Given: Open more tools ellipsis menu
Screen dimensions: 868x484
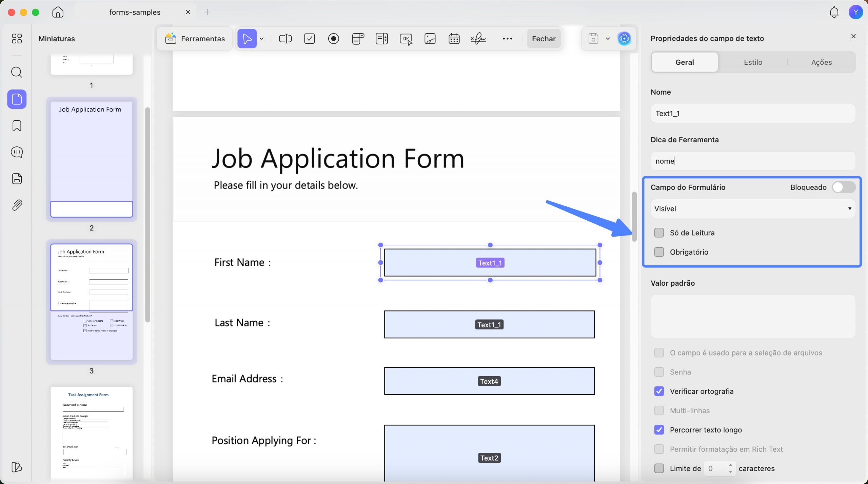Looking at the screenshot, I should point(507,39).
